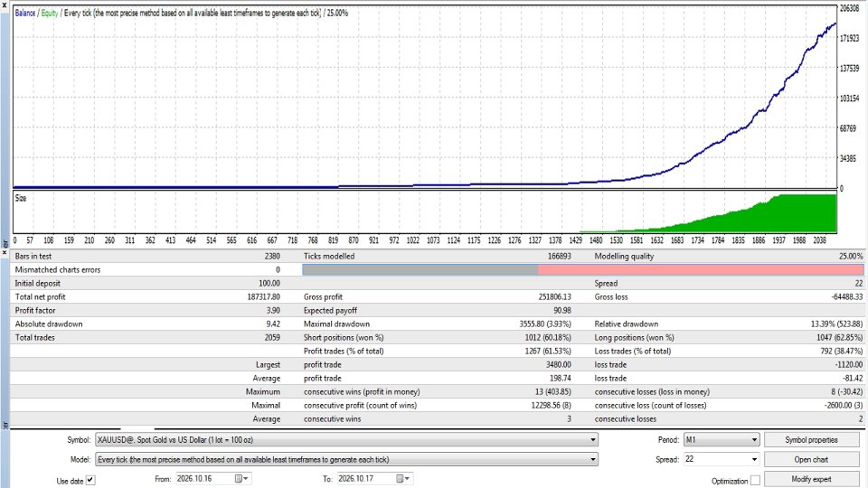Select consecutive wins value 13 (403.85)
The width and height of the screenshot is (868, 488).
pos(552,391)
